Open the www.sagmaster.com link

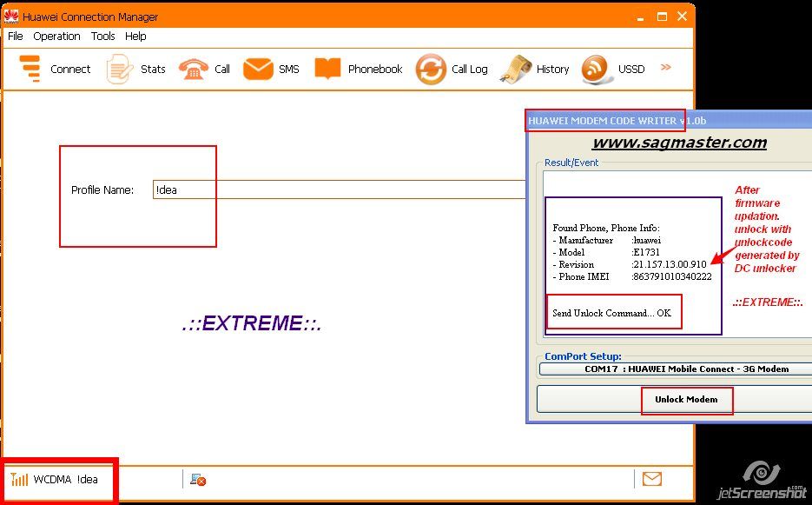pyautogui.click(x=679, y=143)
